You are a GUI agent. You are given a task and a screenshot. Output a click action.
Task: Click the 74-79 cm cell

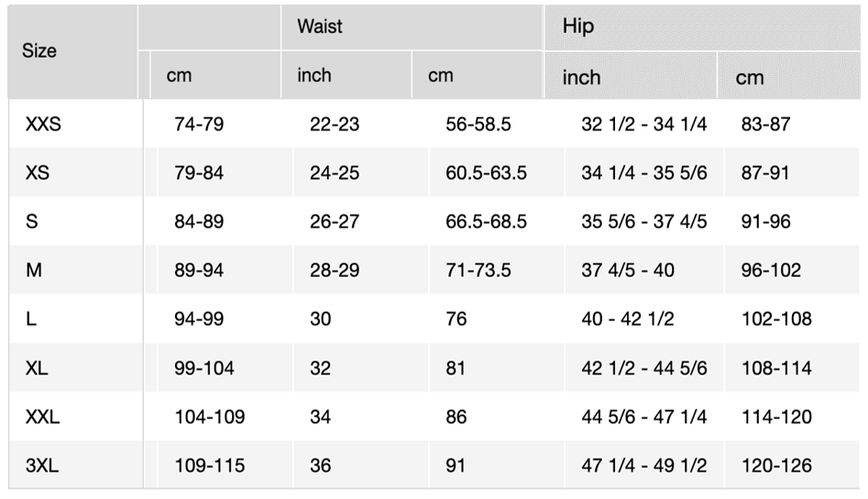199,124
